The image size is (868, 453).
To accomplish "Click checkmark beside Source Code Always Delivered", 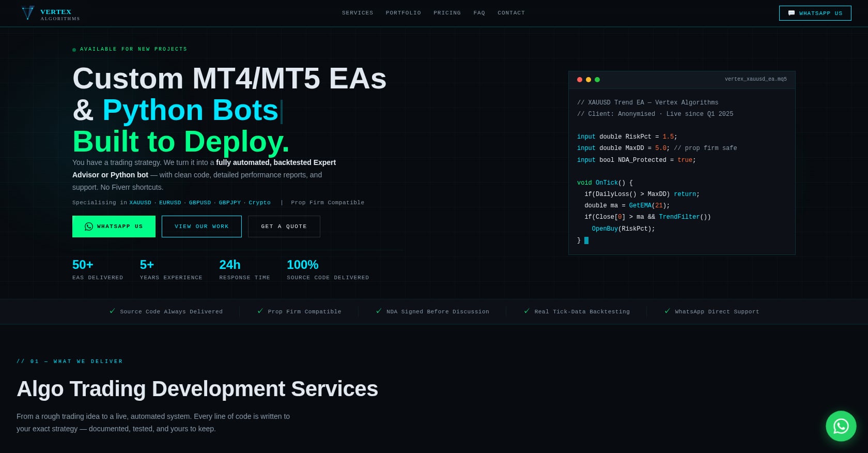I will pyautogui.click(x=112, y=311).
